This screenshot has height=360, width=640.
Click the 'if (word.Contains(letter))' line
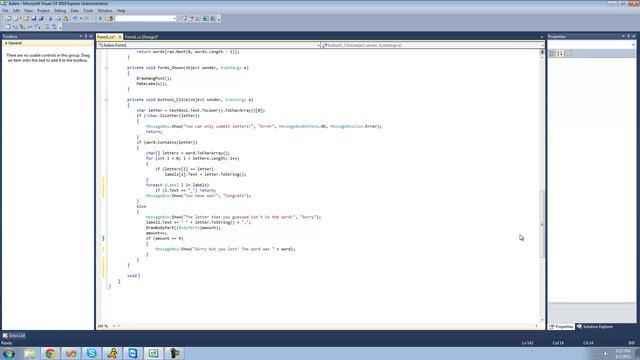click(167, 142)
